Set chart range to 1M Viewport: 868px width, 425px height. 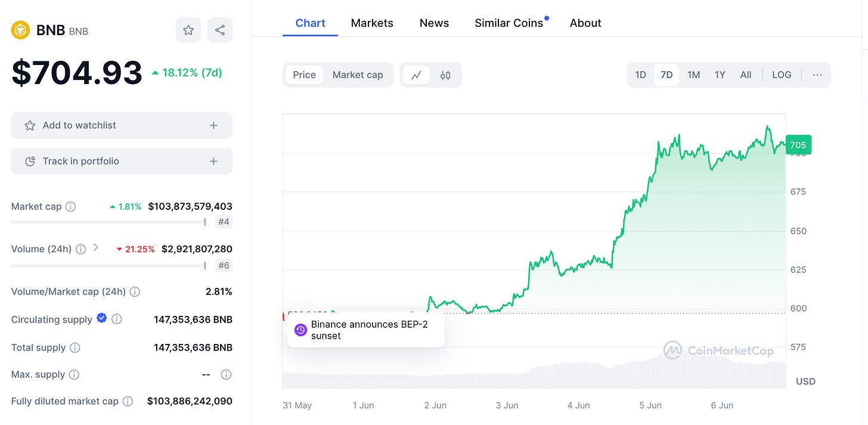pos(693,75)
